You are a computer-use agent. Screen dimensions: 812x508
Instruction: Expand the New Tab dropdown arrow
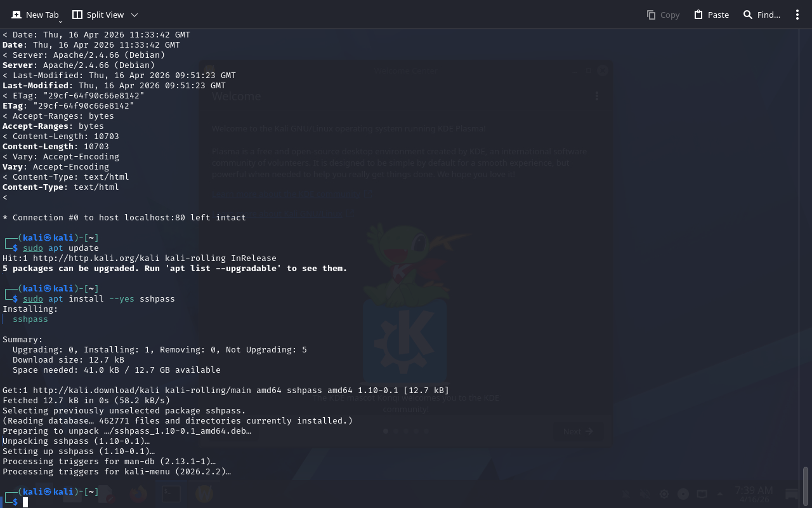click(x=61, y=21)
